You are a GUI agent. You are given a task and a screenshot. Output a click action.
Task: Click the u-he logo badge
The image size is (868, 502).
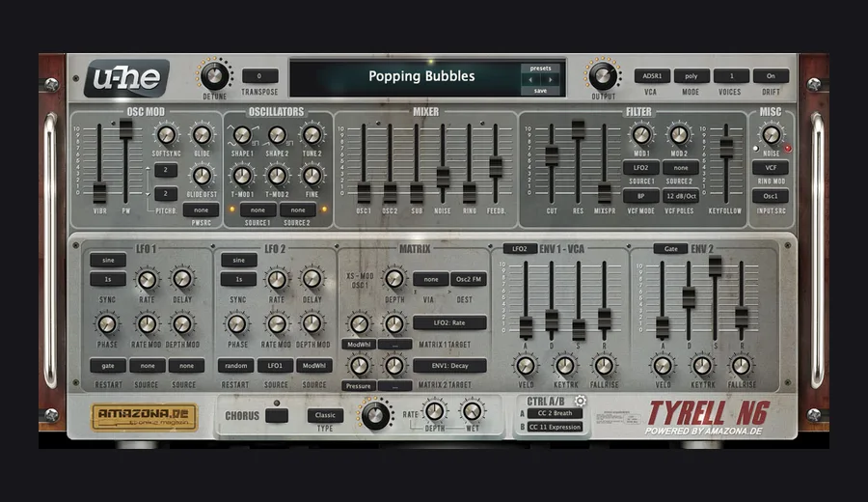click(126, 77)
